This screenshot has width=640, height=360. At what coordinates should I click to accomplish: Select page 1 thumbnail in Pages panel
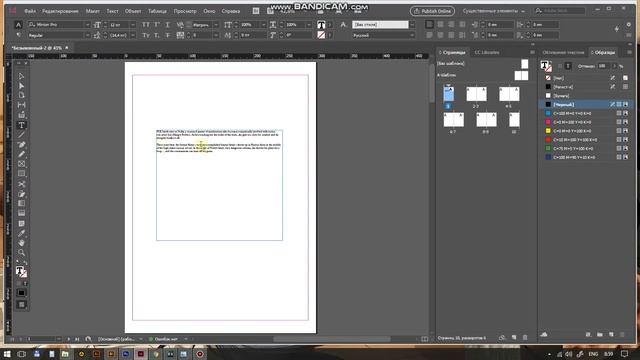[448, 94]
